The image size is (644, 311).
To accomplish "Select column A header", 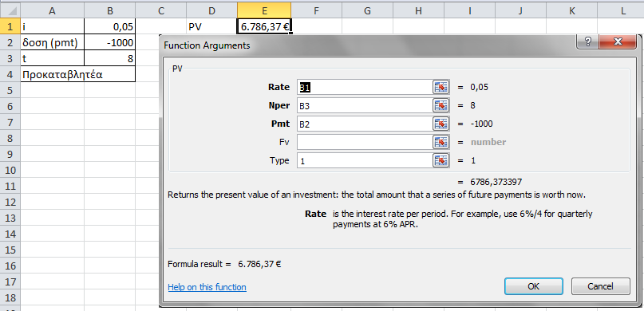I will pyautogui.click(x=52, y=10).
